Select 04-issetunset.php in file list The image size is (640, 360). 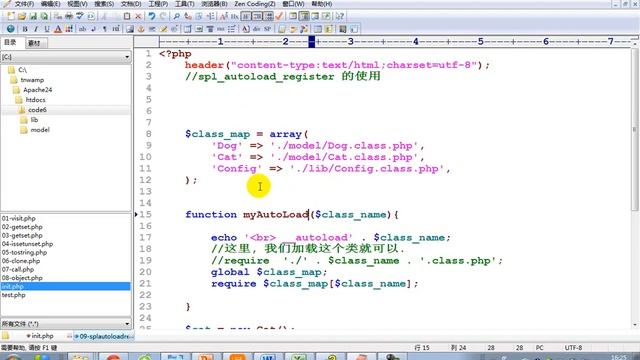click(x=27, y=244)
